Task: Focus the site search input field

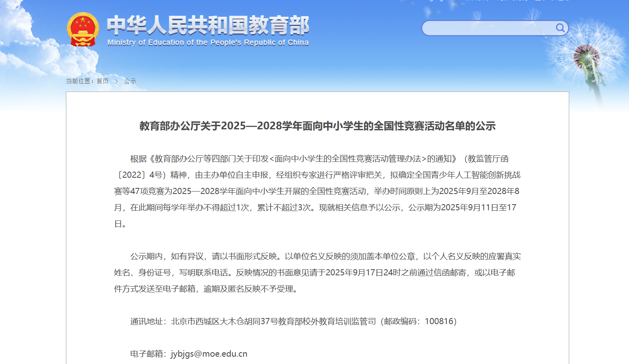Action: pyautogui.click(x=488, y=28)
